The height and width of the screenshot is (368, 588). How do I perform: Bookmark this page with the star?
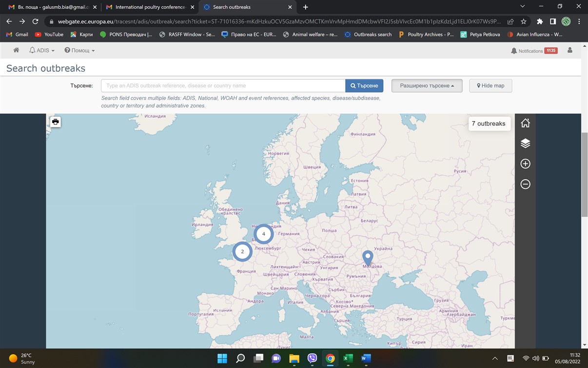[x=524, y=21]
